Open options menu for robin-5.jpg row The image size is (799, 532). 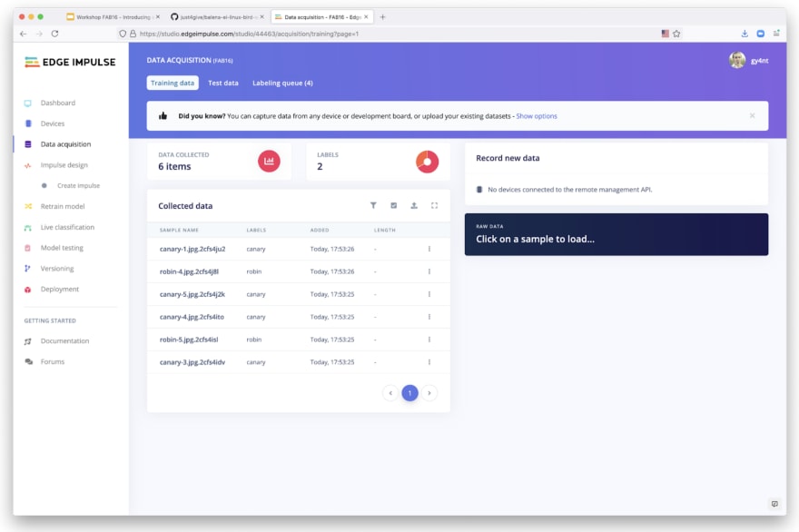tap(429, 340)
